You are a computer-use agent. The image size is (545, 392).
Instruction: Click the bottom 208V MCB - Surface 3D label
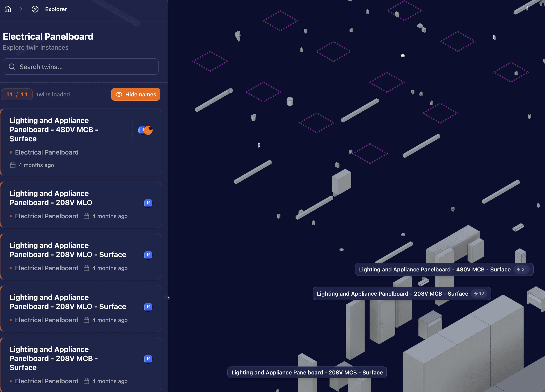click(x=307, y=372)
